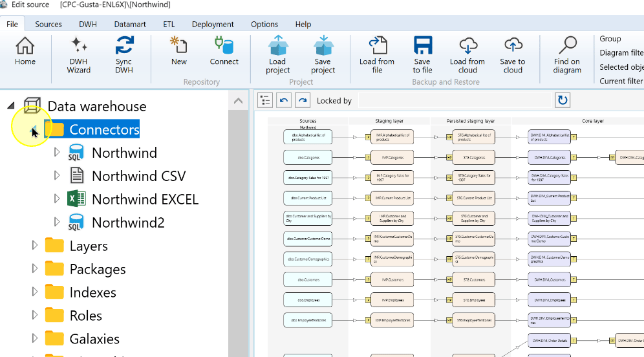Screen dimensions: 644x357
Task: Select dbo.Categories source node in diagram
Action: click(x=308, y=157)
